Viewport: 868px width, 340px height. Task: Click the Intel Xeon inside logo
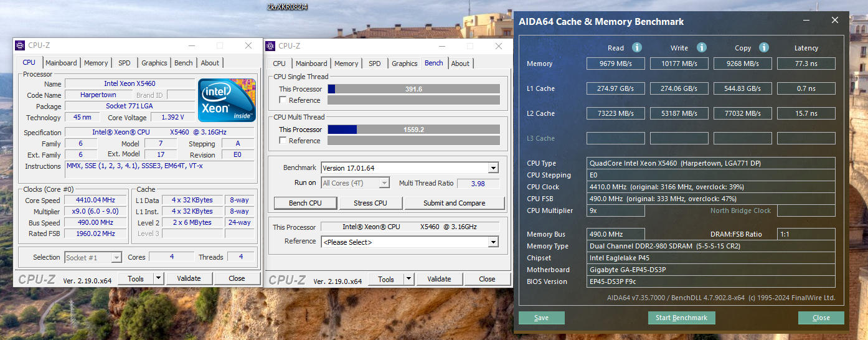pyautogui.click(x=227, y=100)
